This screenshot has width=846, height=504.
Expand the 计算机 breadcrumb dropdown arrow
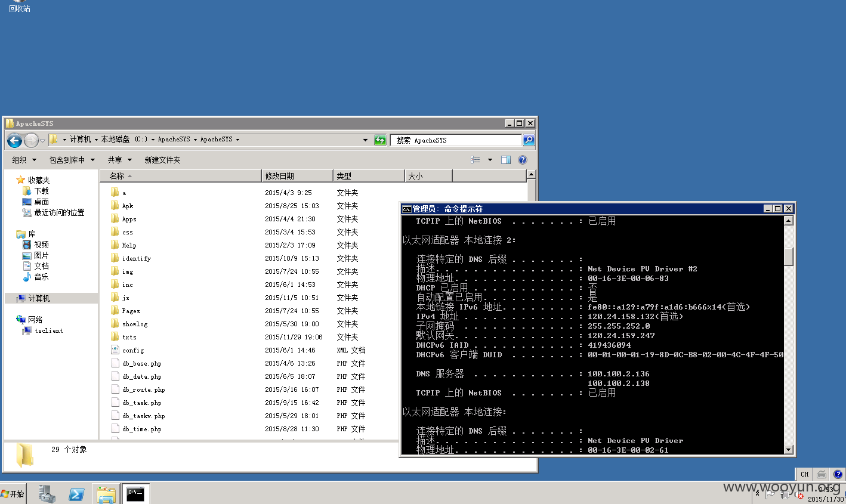[x=96, y=140]
